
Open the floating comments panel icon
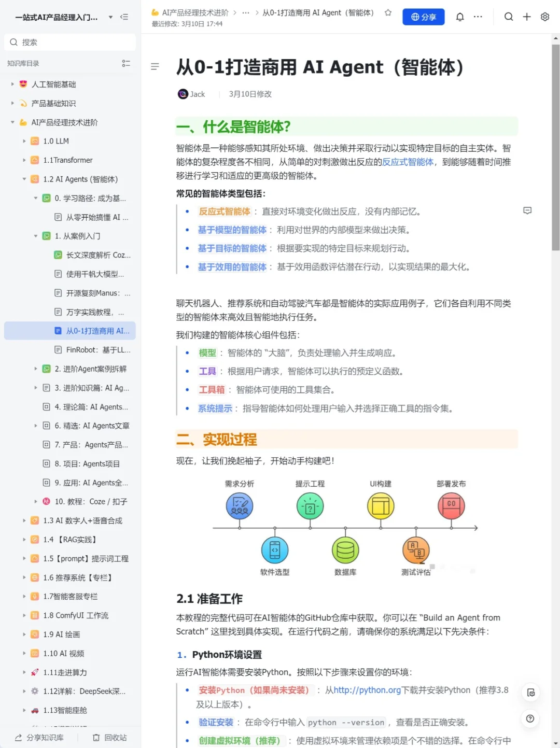click(530, 692)
